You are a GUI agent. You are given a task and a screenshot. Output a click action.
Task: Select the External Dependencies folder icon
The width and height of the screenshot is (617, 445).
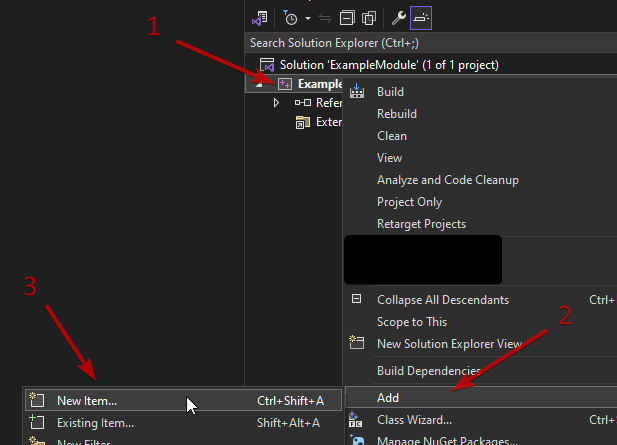click(x=301, y=122)
